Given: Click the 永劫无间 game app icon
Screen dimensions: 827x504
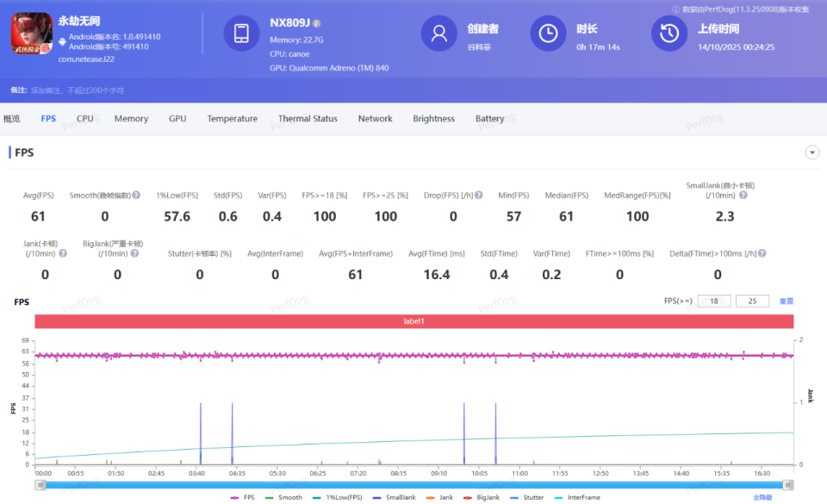Looking at the screenshot, I should [32, 34].
